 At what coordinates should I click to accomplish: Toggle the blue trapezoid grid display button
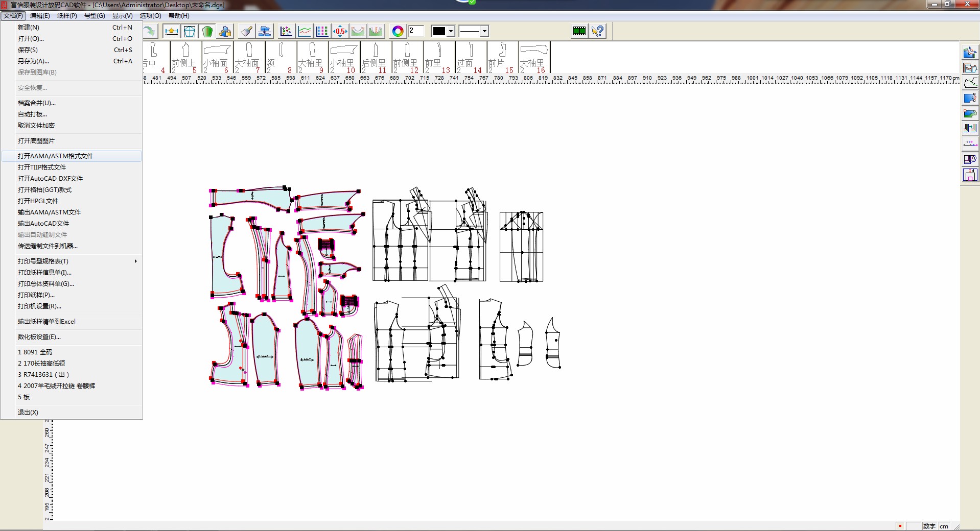(x=190, y=32)
